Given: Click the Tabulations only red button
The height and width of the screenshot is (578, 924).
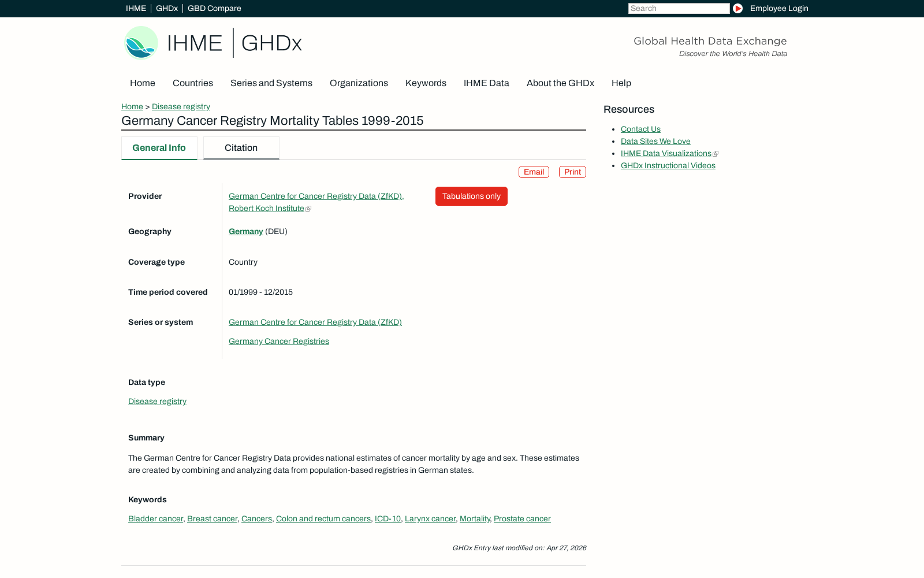Looking at the screenshot, I should tap(471, 197).
